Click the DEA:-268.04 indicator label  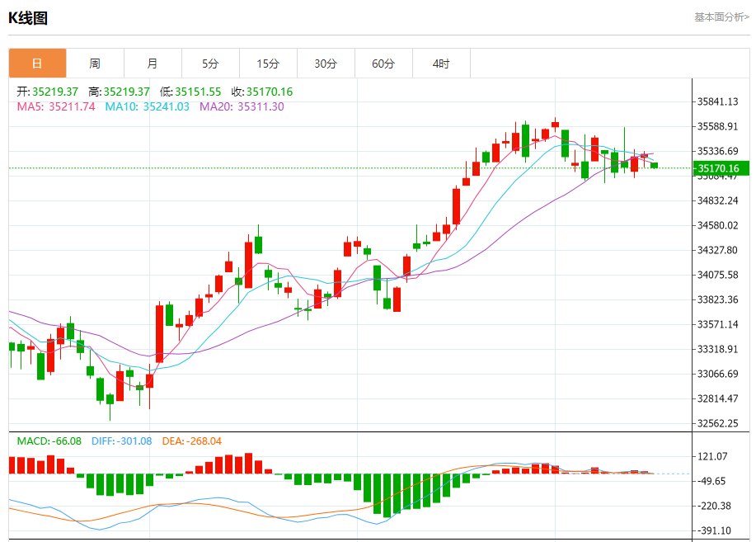(192, 441)
